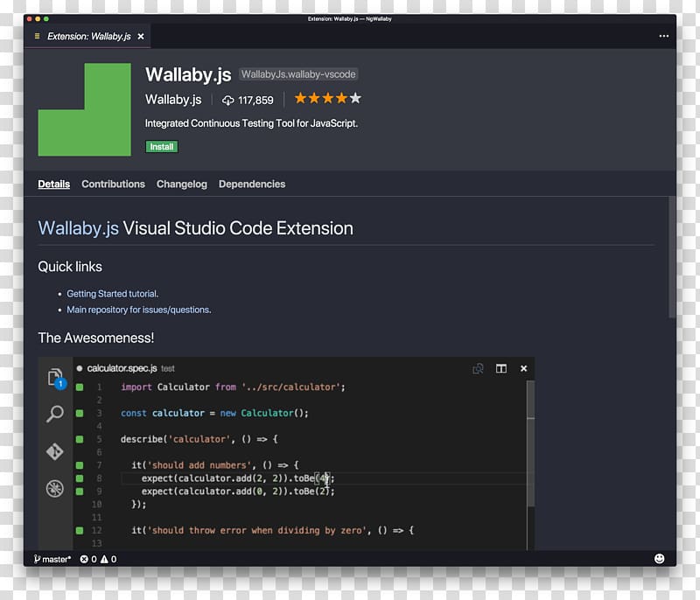This screenshot has height=600, width=700.
Task: Click green coverage indicator on line 5
Action: (80, 439)
